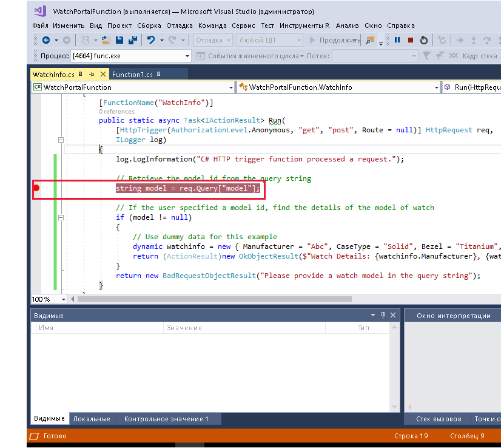Click the New Project toolbar icon
The height and width of the screenshot is (448, 501).
pos(85,40)
